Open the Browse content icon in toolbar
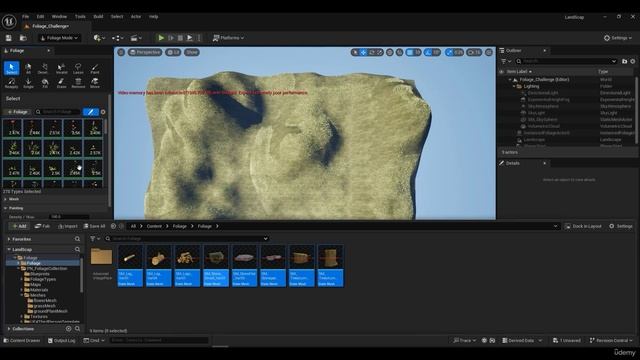 (23, 38)
